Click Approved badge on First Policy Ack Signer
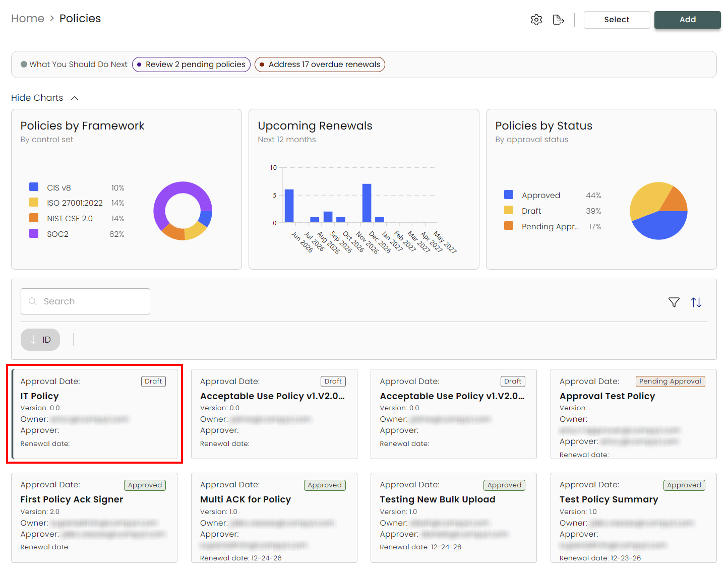The height and width of the screenshot is (574, 728). (x=145, y=485)
